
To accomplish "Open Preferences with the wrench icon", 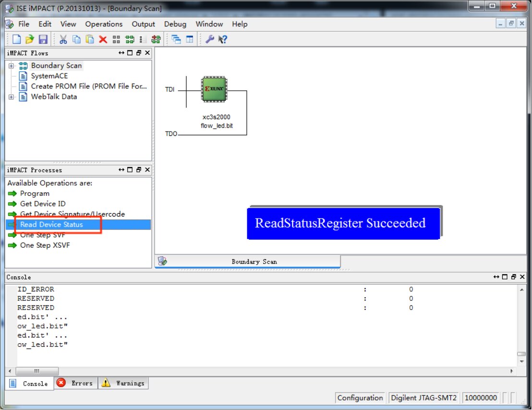I will click(210, 39).
